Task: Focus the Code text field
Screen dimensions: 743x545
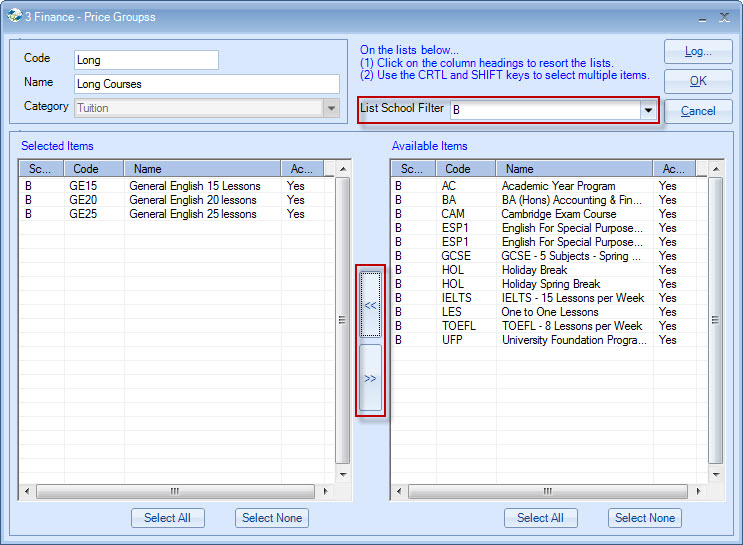Action: pos(146,60)
